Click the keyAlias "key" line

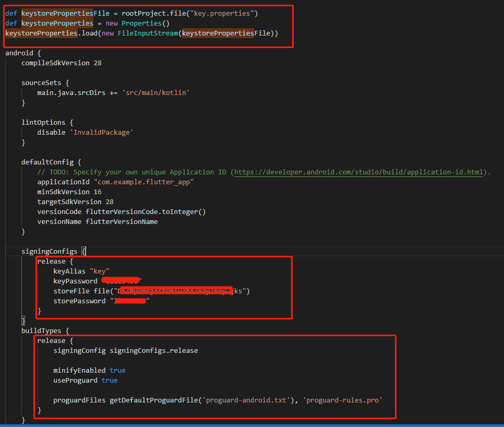81,271
